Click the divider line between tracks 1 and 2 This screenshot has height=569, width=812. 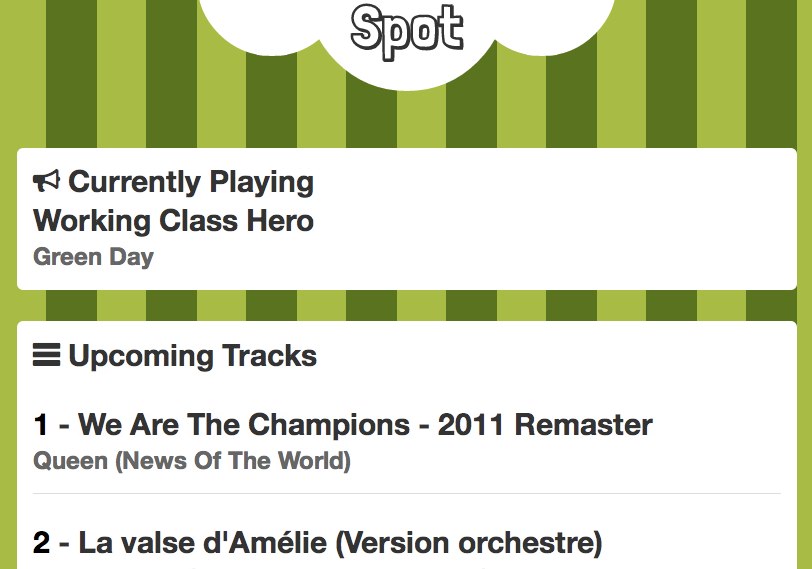(x=406, y=493)
